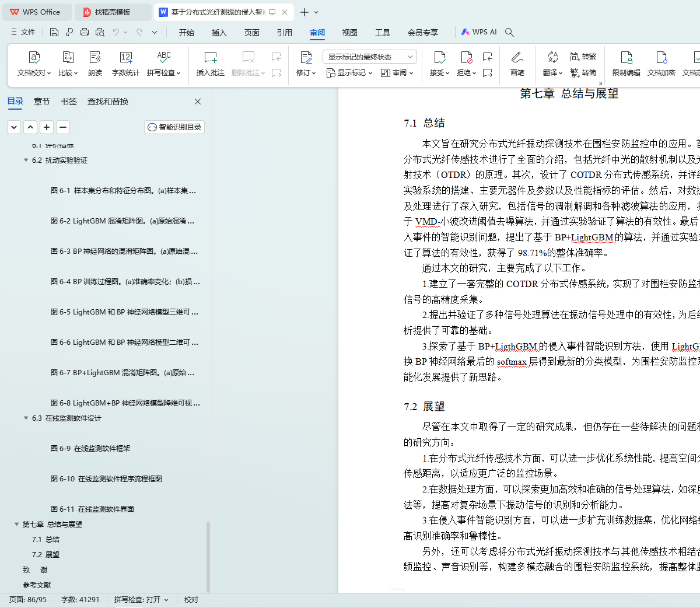Click the 拒绝 reject changes icon
The image size is (700, 608).
pyautogui.click(x=467, y=57)
